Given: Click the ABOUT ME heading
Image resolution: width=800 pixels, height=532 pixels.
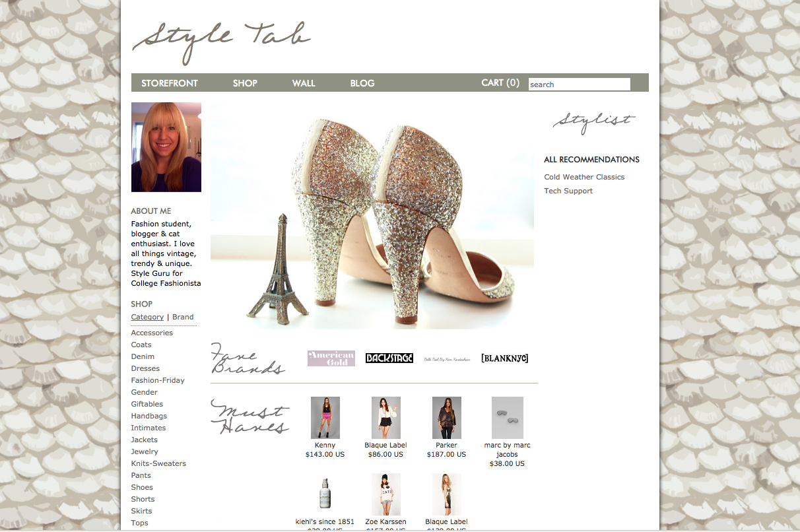Looking at the screenshot, I should tap(150, 211).
